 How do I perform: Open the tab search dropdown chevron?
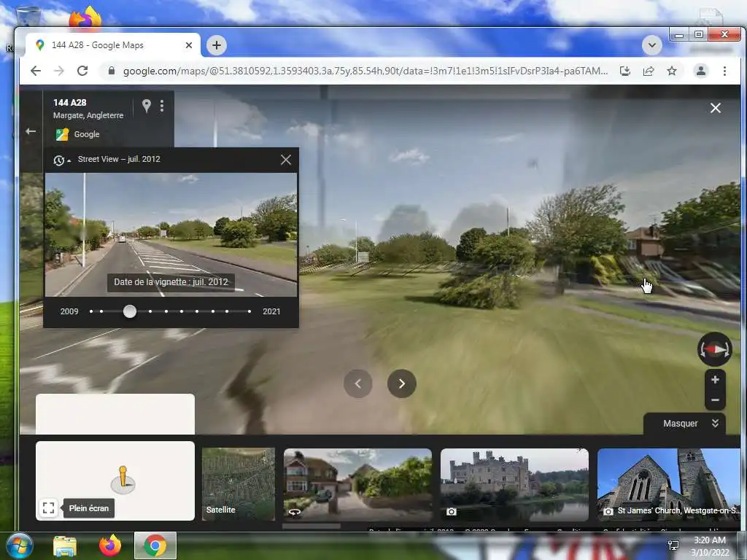click(651, 45)
